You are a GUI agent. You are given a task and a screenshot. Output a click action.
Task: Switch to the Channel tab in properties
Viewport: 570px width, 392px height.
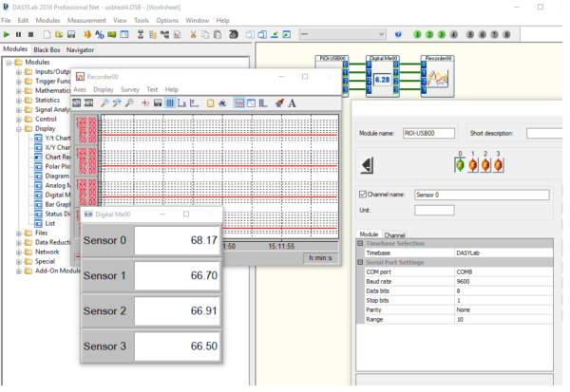click(394, 235)
